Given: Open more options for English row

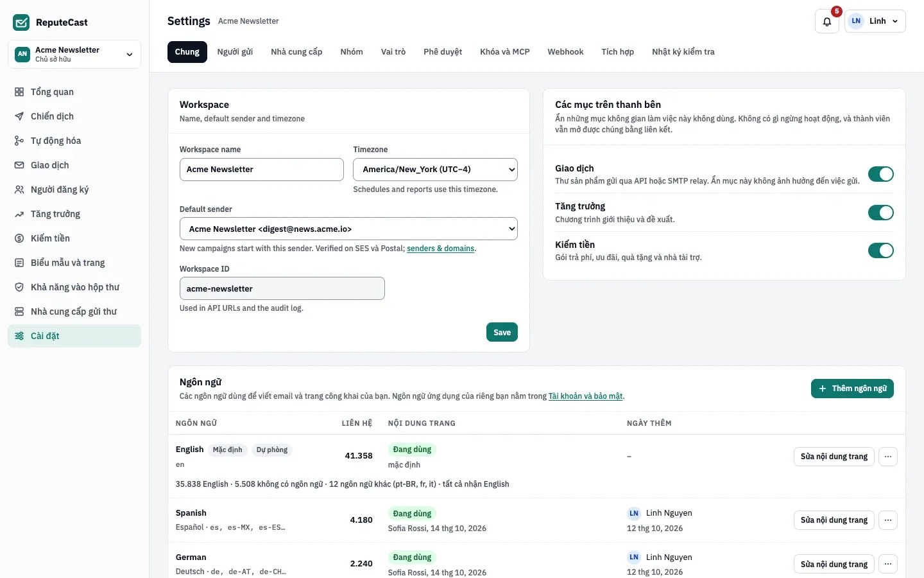Looking at the screenshot, I should [x=888, y=457].
